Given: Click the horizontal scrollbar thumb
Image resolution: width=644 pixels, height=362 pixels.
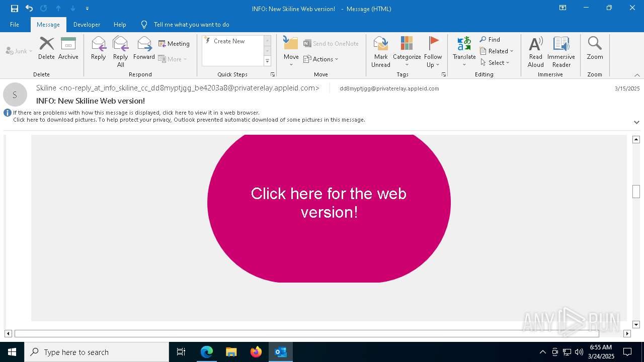Looking at the screenshot, I should point(307,333).
